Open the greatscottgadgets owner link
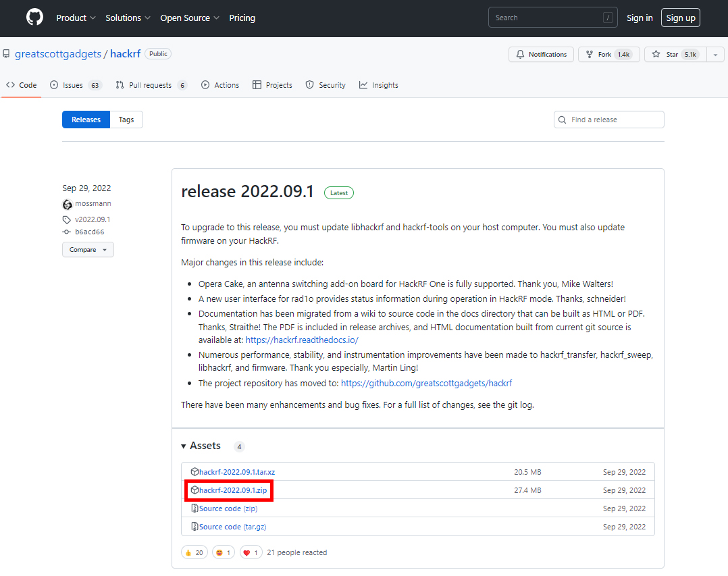 [58, 54]
